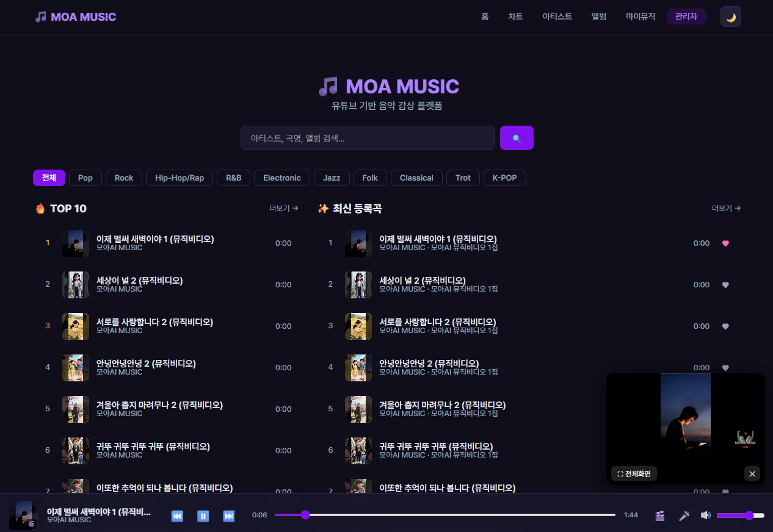The image size is (773, 532).
Task: Like 서로를 사랑합니다 2 with heart icon
Action: coord(725,326)
